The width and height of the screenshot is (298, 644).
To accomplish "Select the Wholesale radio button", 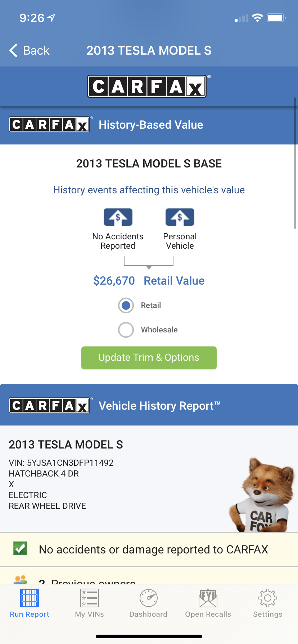I will coord(126,330).
